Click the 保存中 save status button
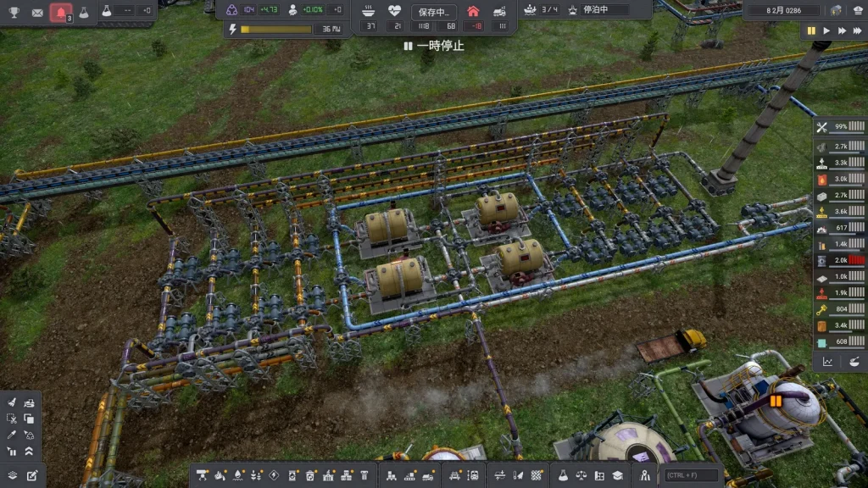Screen dimensions: 868x488 434,12
